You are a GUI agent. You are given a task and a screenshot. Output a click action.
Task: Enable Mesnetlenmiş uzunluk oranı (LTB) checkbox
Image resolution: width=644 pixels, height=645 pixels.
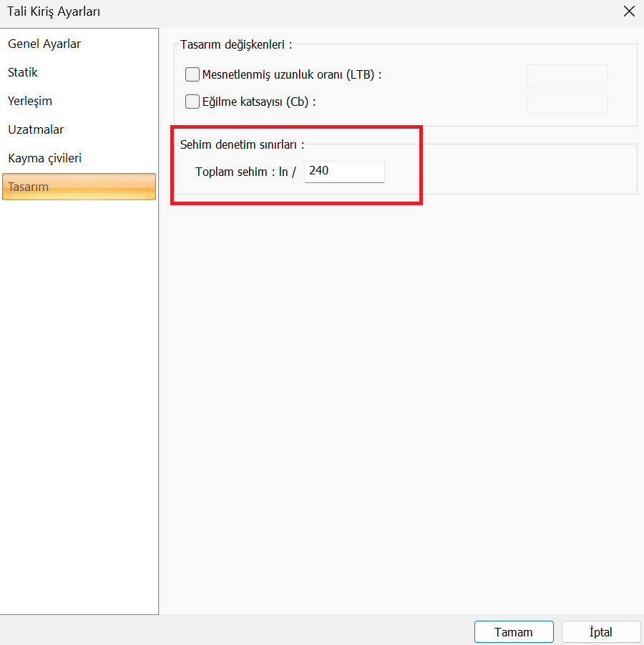(192, 74)
